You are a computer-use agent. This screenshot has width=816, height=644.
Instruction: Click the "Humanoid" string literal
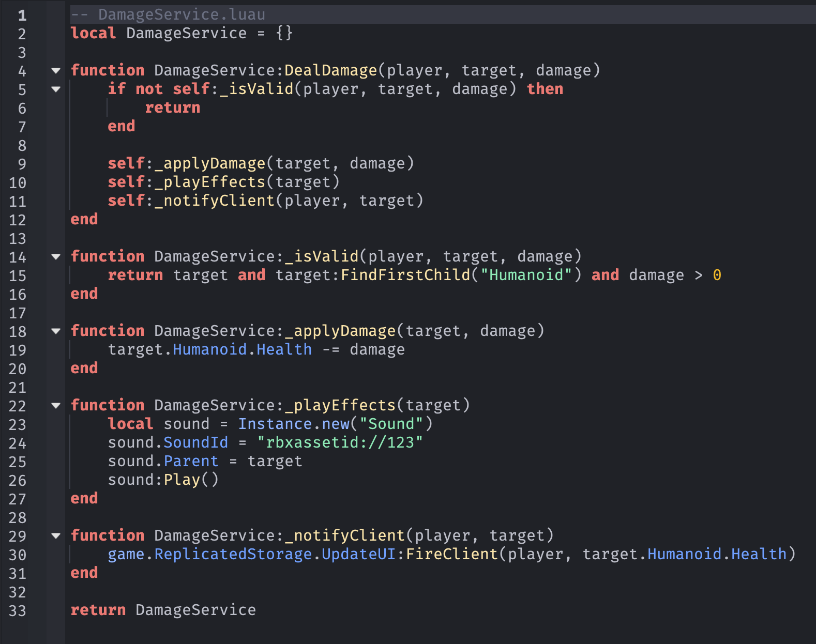point(526,275)
